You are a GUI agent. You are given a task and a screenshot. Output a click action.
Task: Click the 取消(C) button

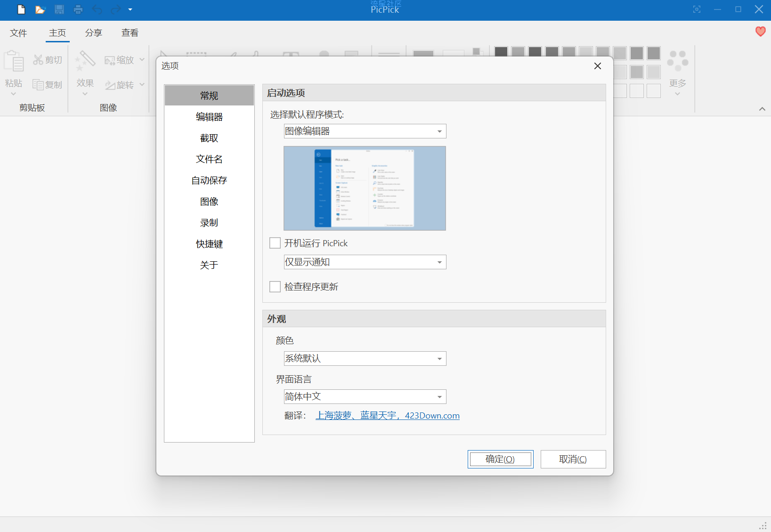(573, 459)
